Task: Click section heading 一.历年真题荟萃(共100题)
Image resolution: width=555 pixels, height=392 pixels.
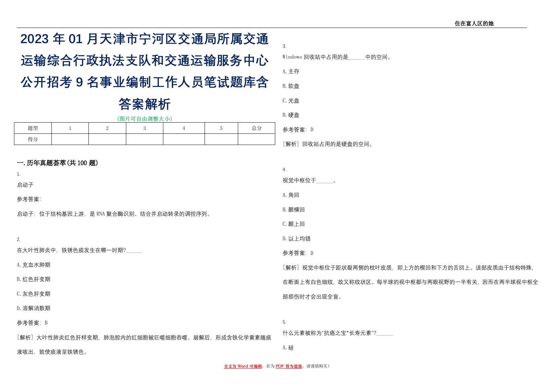Action: [57, 163]
